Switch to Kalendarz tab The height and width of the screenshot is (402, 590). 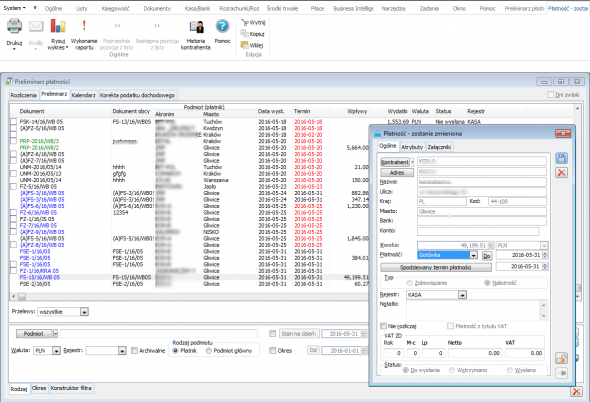point(84,95)
